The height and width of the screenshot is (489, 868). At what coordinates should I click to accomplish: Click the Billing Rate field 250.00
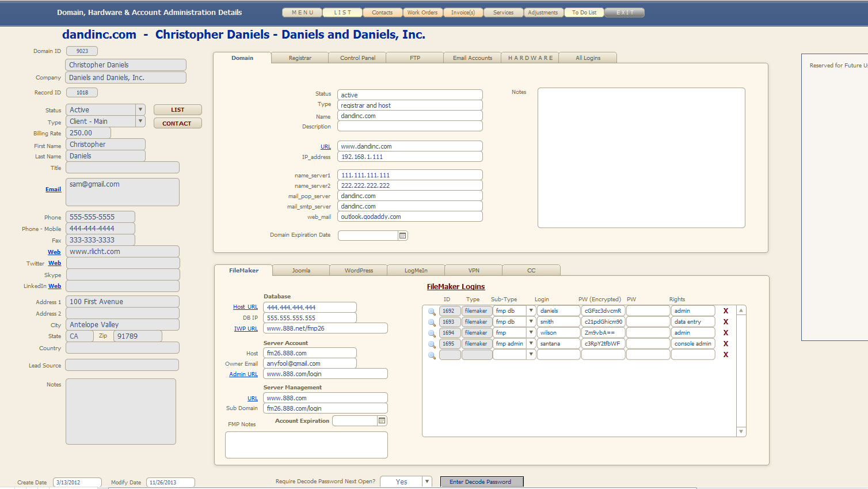[88, 133]
